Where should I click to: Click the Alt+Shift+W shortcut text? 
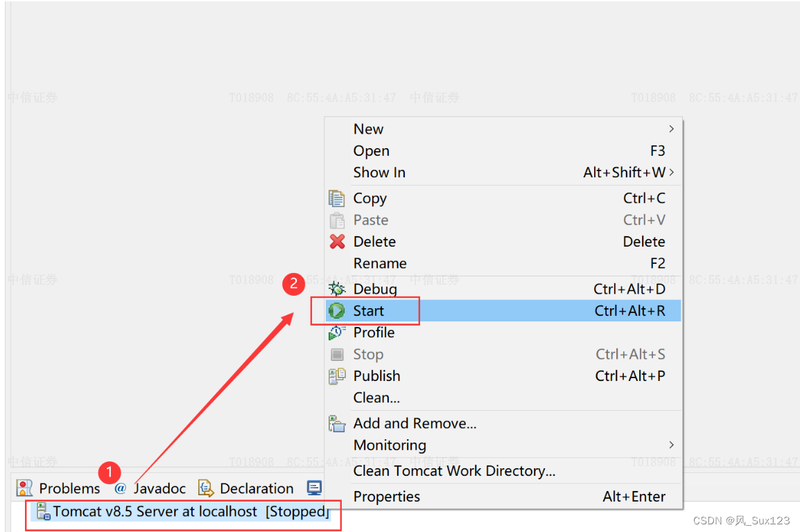coord(625,172)
